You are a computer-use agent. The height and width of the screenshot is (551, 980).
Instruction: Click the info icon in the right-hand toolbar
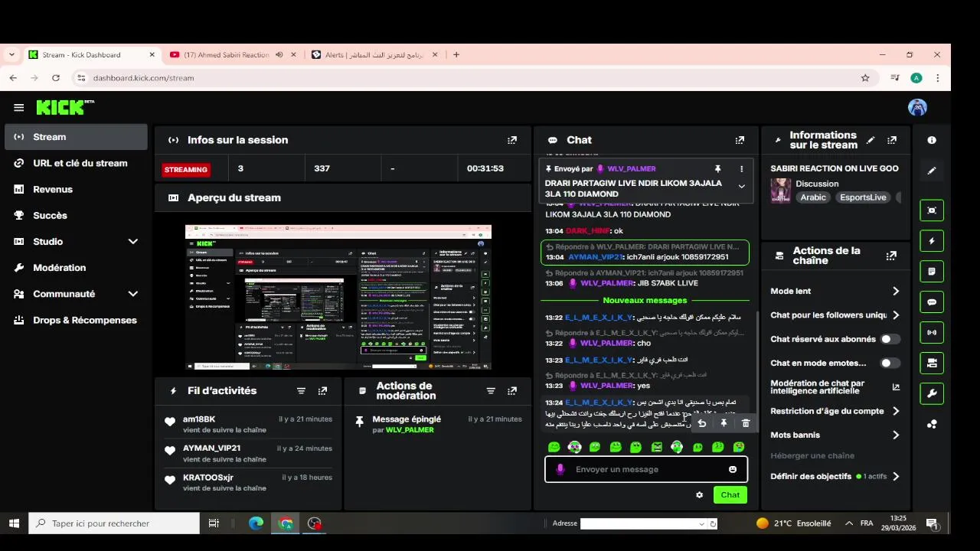pyautogui.click(x=932, y=140)
